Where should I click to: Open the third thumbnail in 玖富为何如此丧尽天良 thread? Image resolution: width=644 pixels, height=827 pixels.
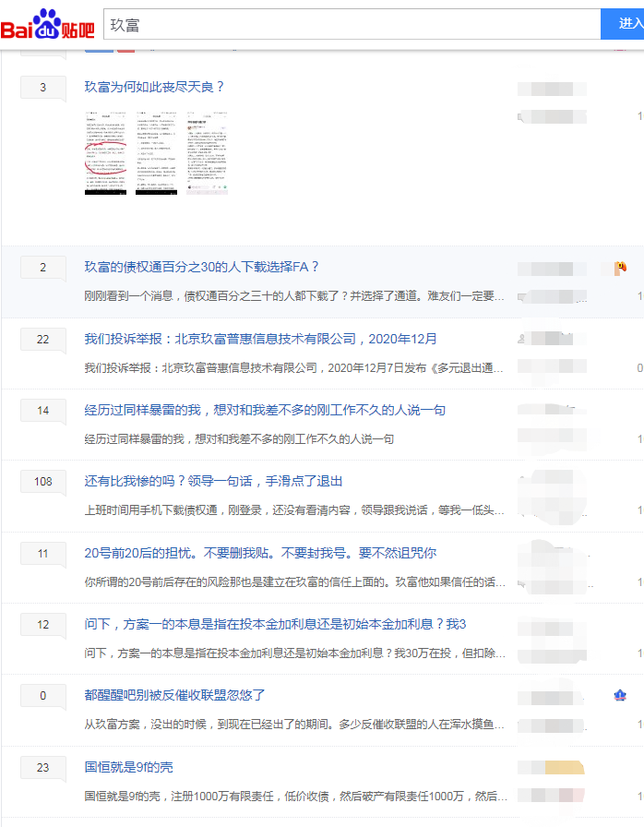207,153
